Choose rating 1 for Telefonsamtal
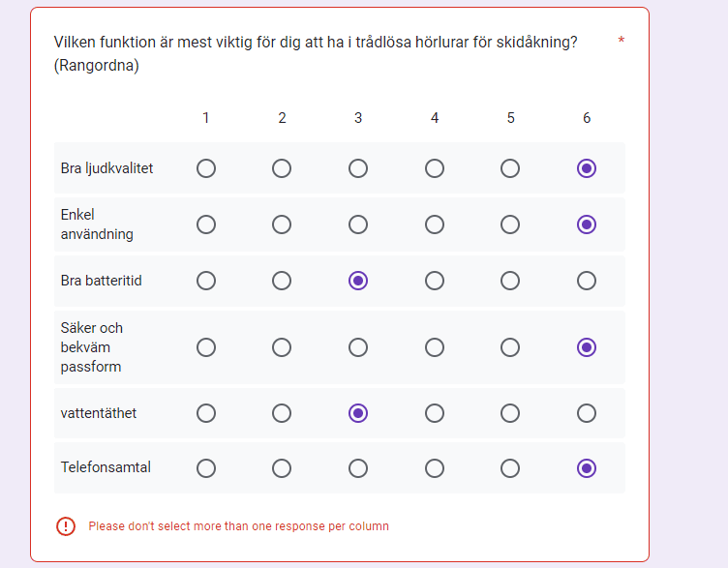728x568 pixels. coord(206,468)
